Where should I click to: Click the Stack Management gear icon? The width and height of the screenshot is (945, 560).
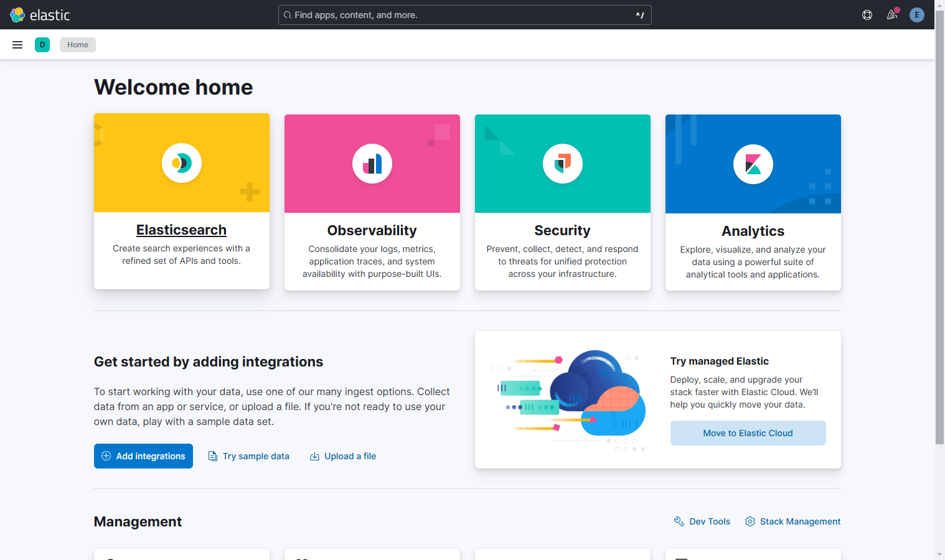tap(750, 521)
